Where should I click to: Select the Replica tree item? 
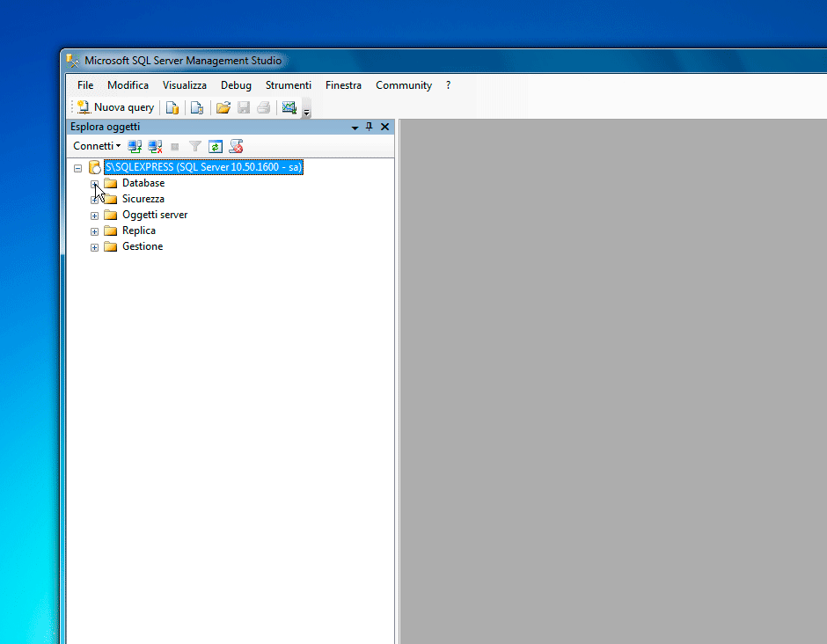click(x=139, y=231)
